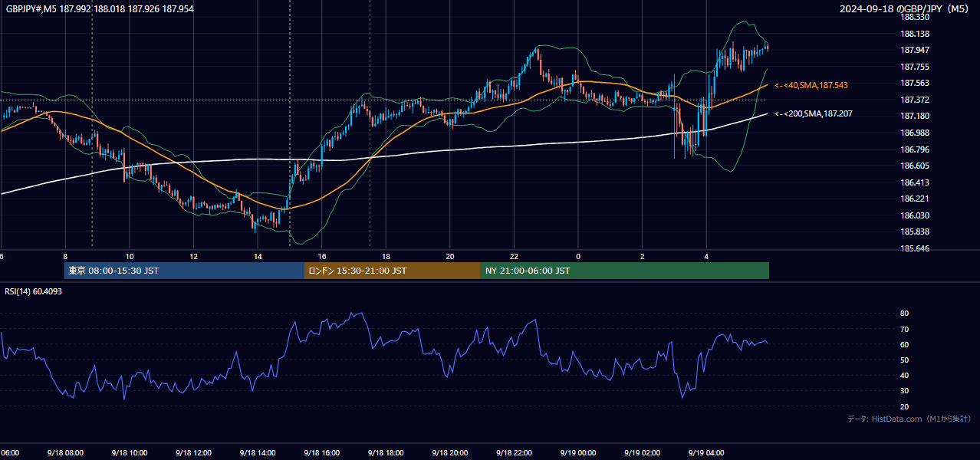Click hour tick 22 on price chart axis

(515, 256)
